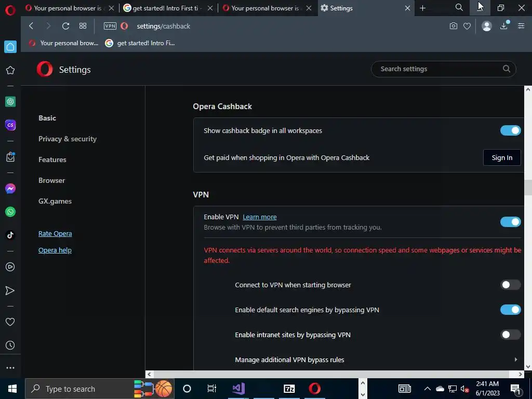Click the Sign In button for Cashback
Viewport: 532px width, 399px height.
pyautogui.click(x=502, y=157)
